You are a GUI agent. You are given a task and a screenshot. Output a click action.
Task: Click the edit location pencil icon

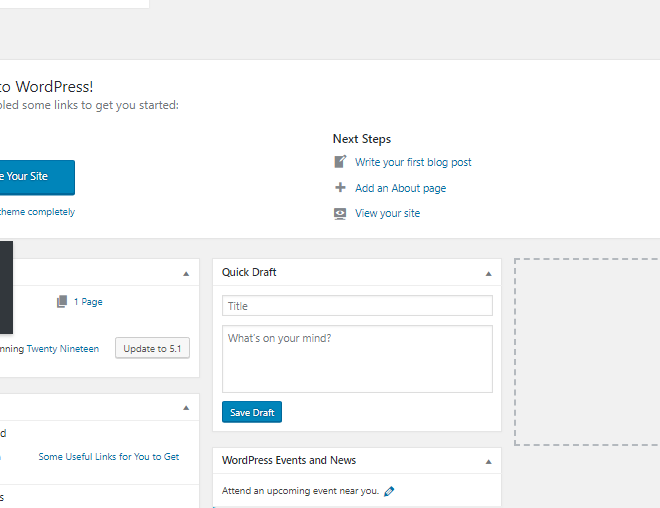pyautogui.click(x=389, y=491)
